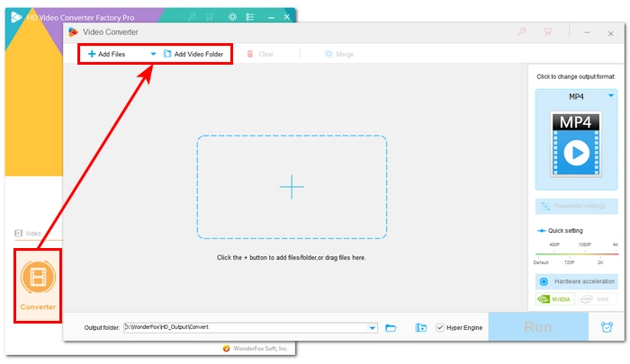
Task: Open the MP4 output format dropdown arrow
Action: point(611,96)
